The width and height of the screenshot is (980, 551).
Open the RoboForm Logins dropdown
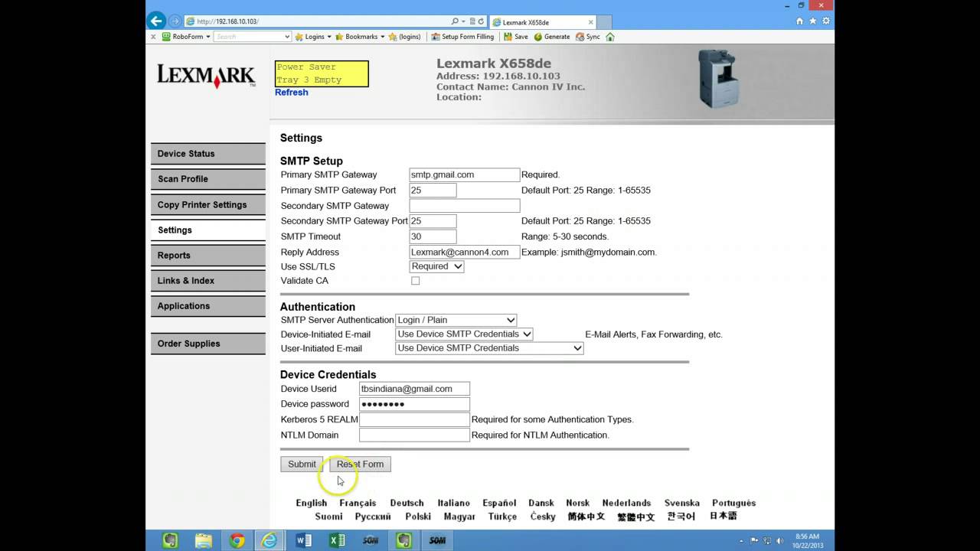point(314,37)
